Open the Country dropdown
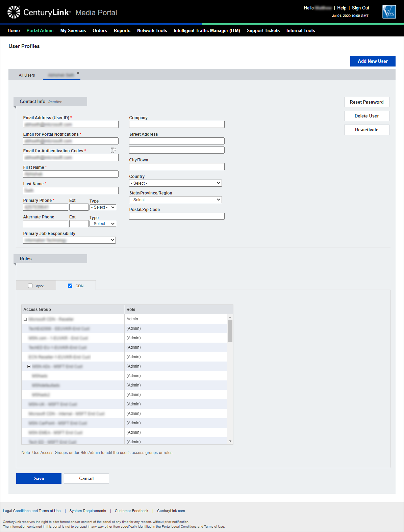 (x=175, y=183)
